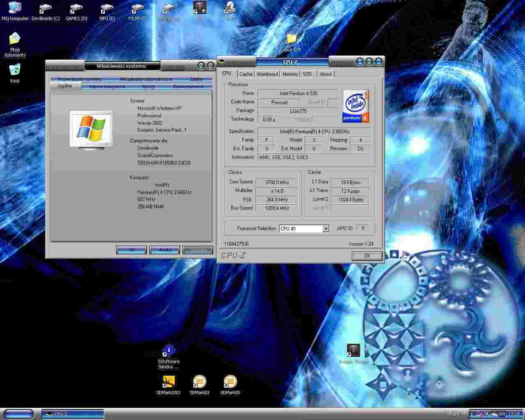This screenshot has width=525, height=420.
Task: Open the Mój komputer desktop icon
Action: point(15,11)
